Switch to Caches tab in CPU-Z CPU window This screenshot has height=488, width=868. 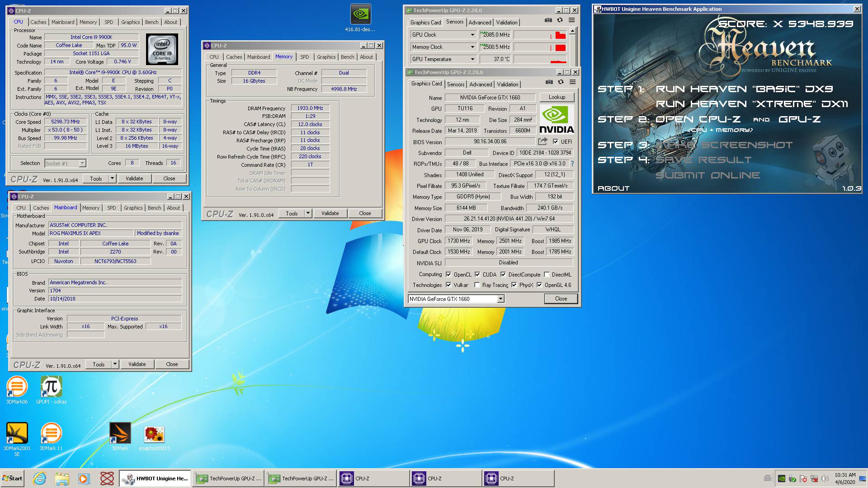[38, 22]
